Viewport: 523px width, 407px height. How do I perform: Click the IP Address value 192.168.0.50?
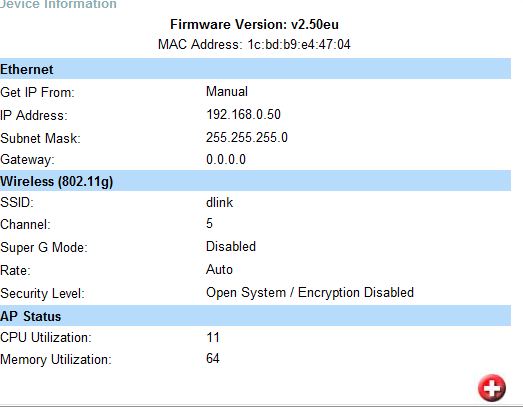243,114
